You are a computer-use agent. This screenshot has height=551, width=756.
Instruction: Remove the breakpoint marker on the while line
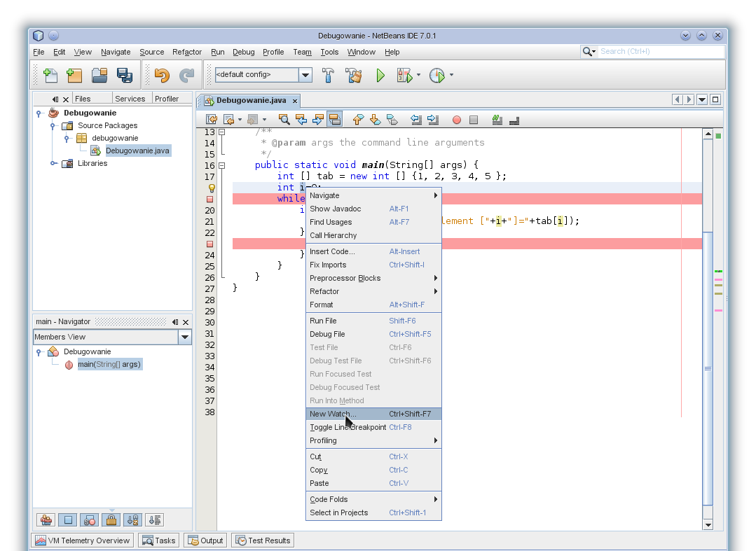(209, 199)
